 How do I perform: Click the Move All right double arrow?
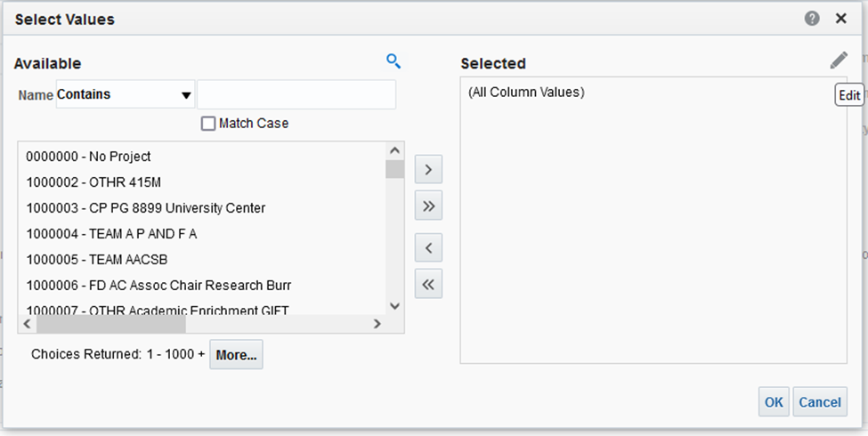(428, 206)
